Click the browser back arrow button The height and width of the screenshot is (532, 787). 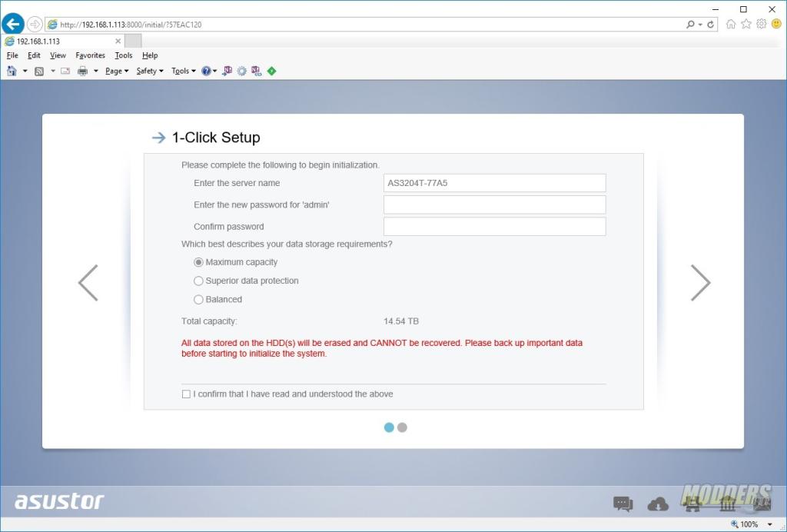[x=13, y=24]
